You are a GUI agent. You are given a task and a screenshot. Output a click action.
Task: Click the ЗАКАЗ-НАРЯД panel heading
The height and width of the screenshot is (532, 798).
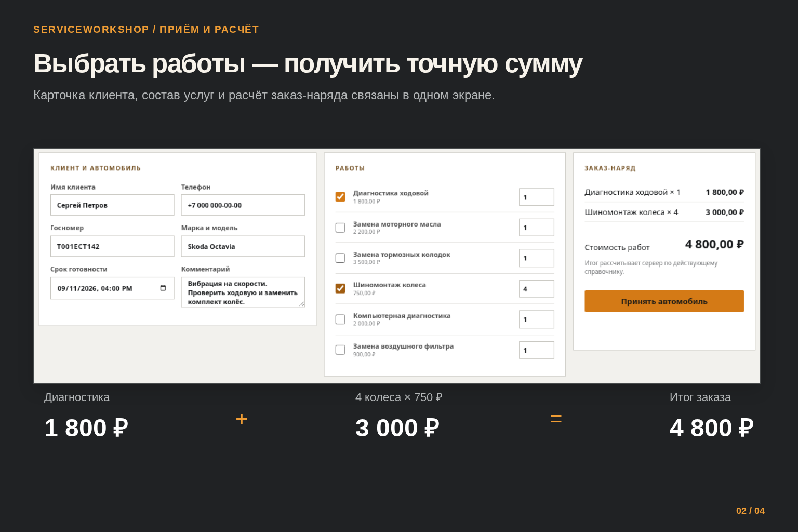[x=610, y=168]
